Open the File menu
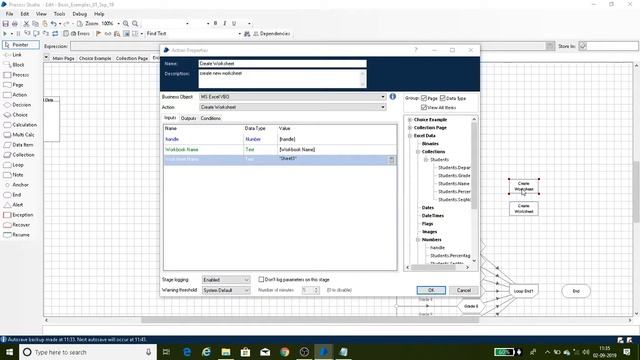Screen dimensions: 640x360 pos(9,14)
